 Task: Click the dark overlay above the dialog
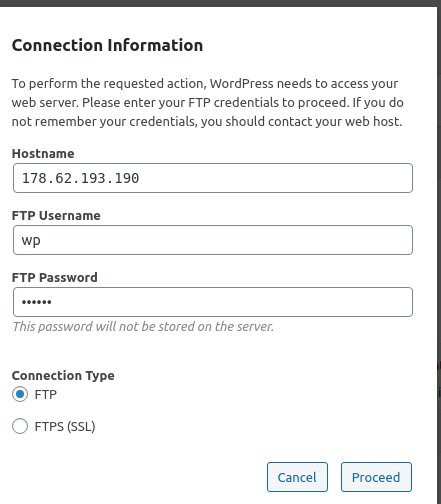[220, 3]
